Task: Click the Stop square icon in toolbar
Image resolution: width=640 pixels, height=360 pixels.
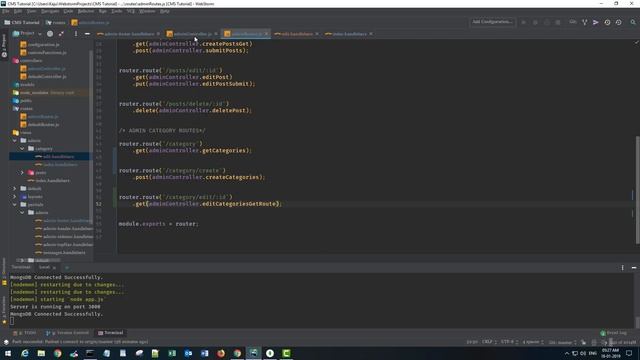Action: [558, 22]
